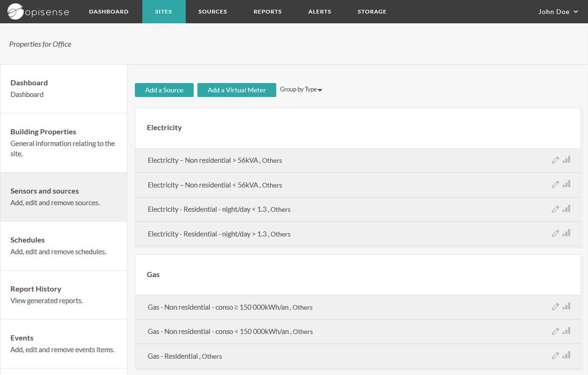Click pencil icon for Electricity Non residential < 56kVA

coord(555,185)
